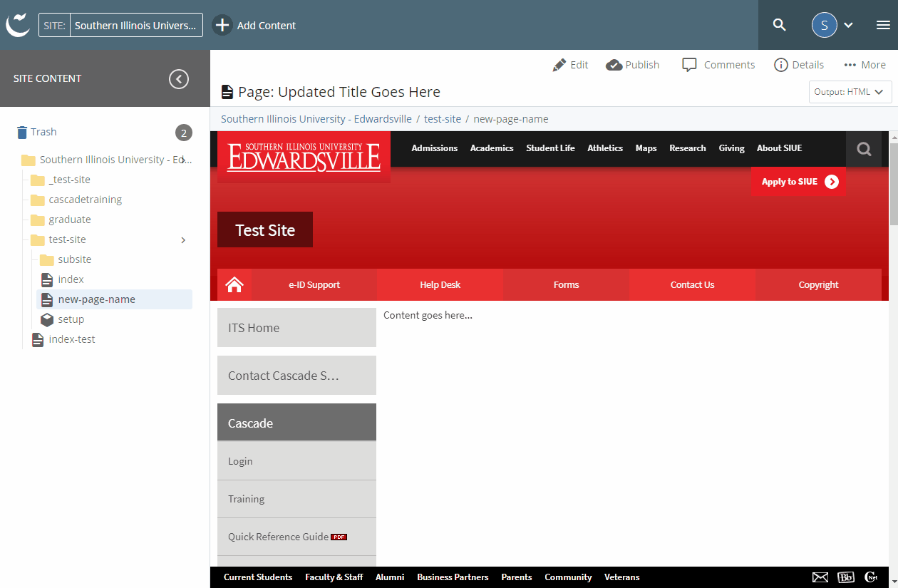The width and height of the screenshot is (898, 588).
Task: Click the Southern Illinois University breadcrumb link
Action: click(316, 119)
